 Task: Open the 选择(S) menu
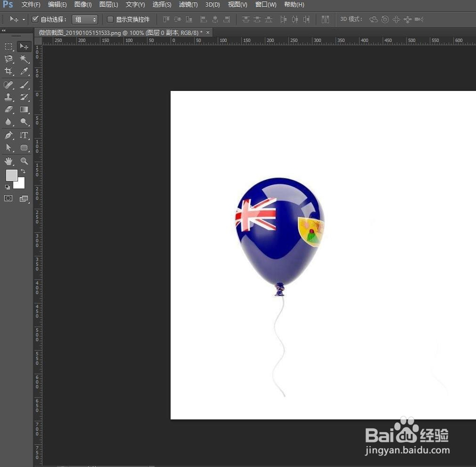click(x=162, y=5)
